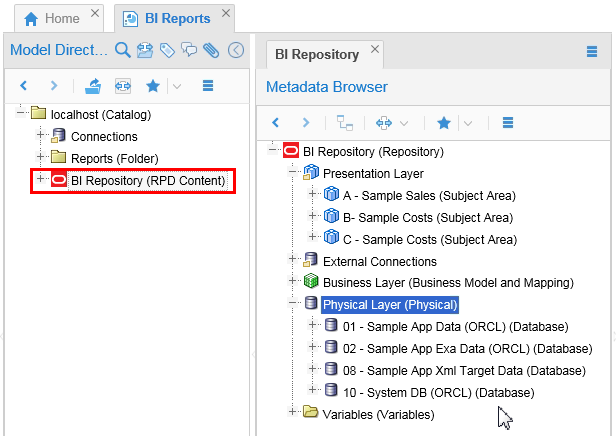Close the BI Repository panel tab
The image size is (616, 436).
click(x=375, y=49)
